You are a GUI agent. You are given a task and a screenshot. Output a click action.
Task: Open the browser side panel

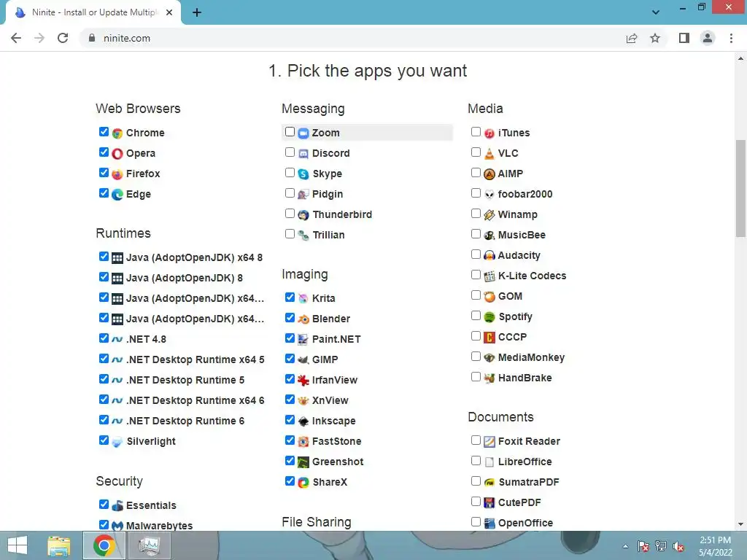click(684, 38)
